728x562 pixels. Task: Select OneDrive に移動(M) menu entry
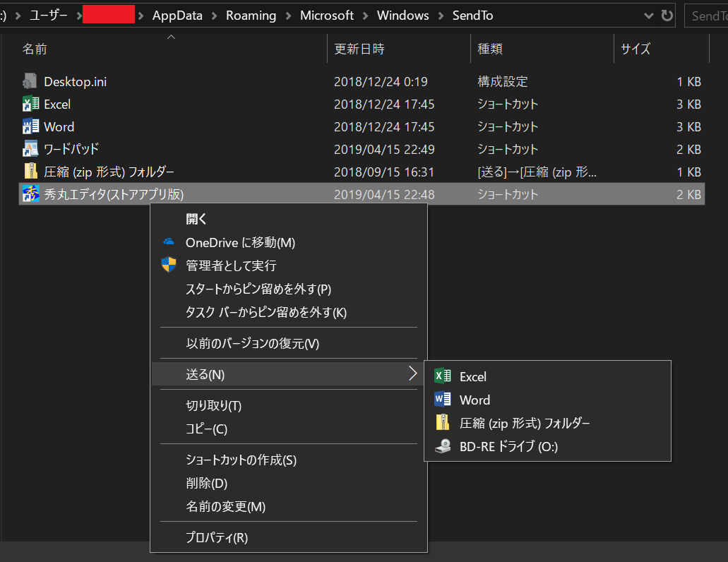coord(289,242)
